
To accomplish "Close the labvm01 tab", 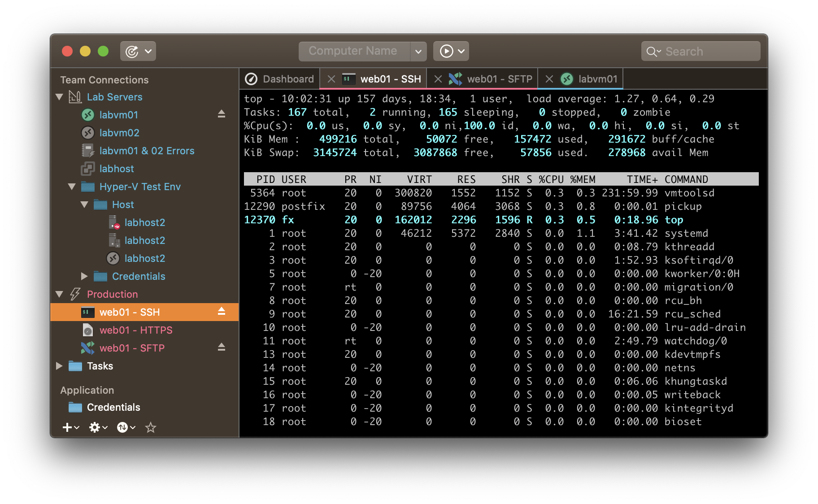I will [x=549, y=79].
